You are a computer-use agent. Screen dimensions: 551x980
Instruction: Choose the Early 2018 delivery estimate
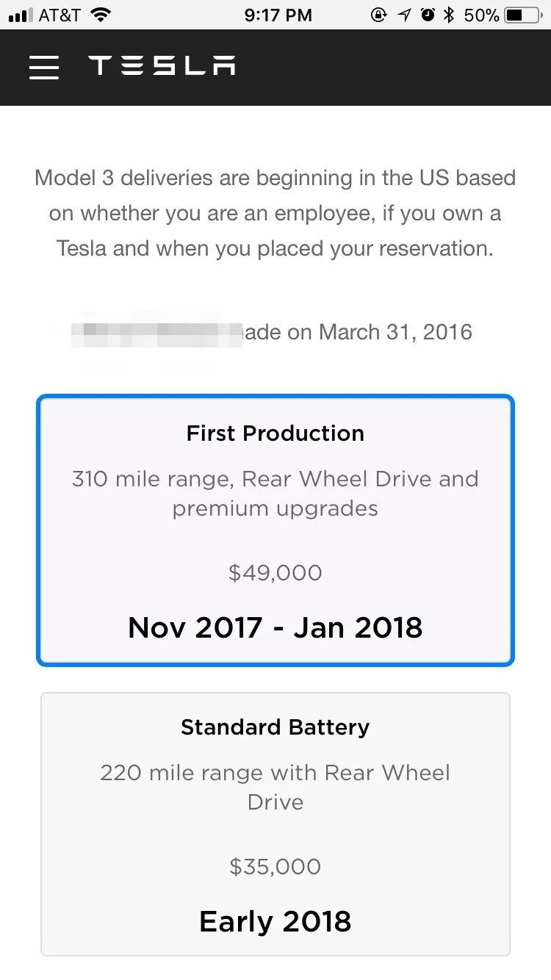tap(275, 921)
